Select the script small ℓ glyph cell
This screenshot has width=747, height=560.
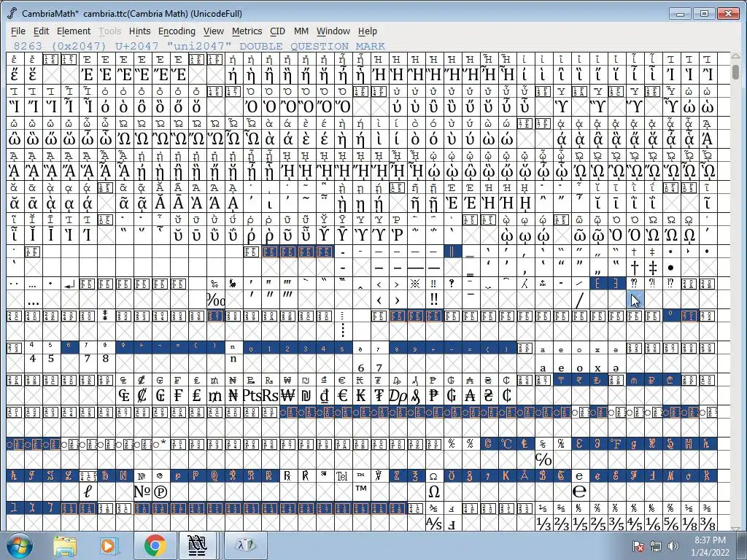pos(88,491)
